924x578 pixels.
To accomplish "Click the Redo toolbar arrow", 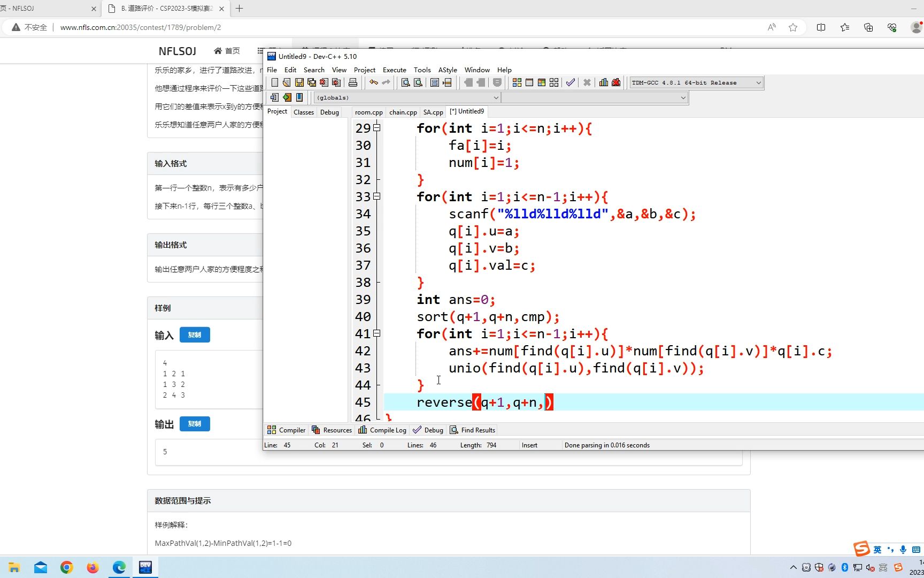I will [386, 82].
